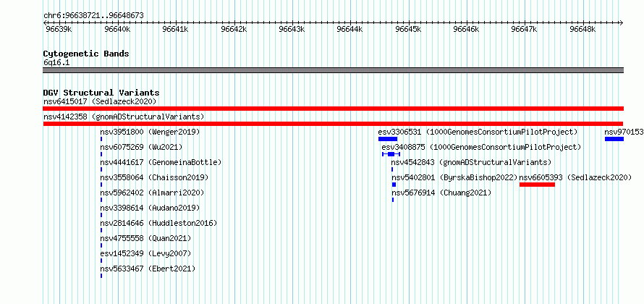Click the 96646k ruler position
644x304 pixels.
(466, 29)
